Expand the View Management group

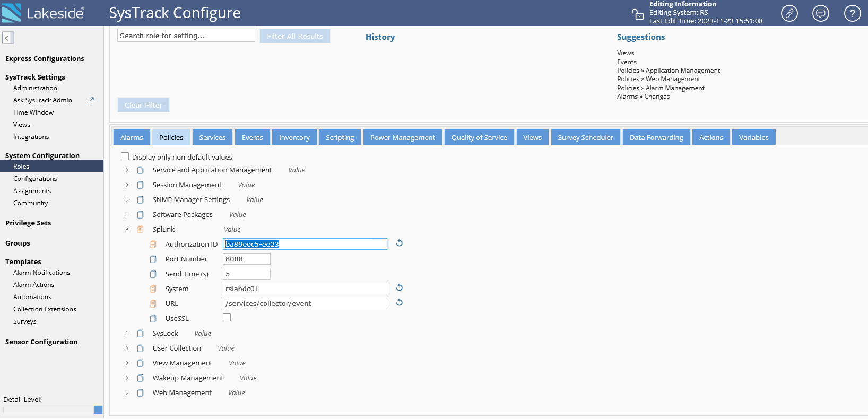127,363
